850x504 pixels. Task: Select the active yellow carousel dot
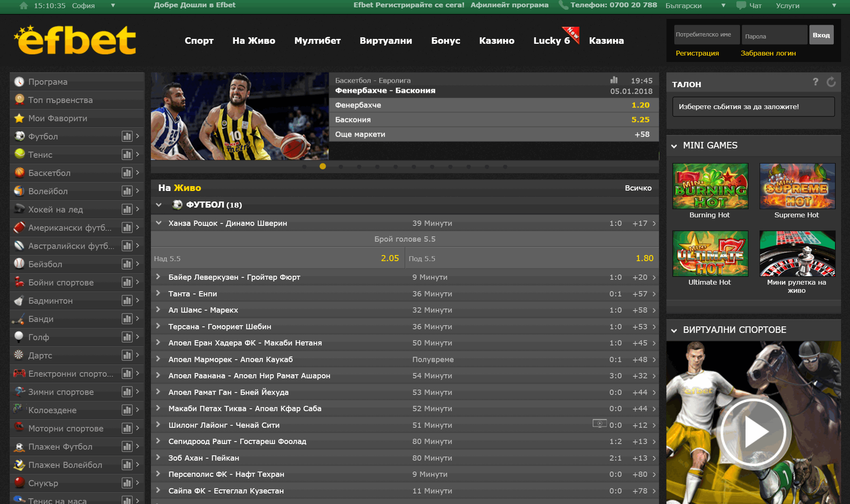tap(323, 166)
